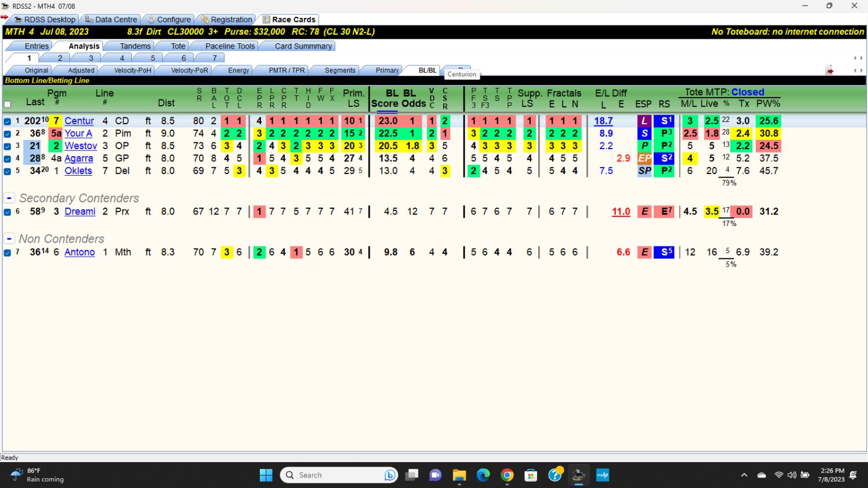
Task: Toggle checkbox for Antono row
Action: [x=8, y=253]
